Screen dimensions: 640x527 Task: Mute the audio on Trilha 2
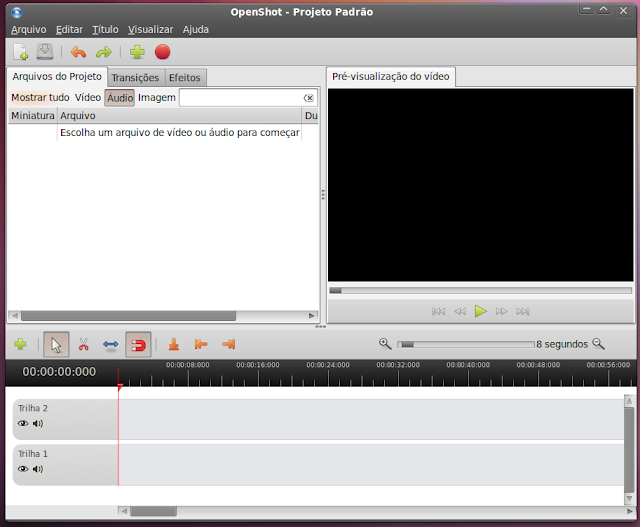(38, 423)
